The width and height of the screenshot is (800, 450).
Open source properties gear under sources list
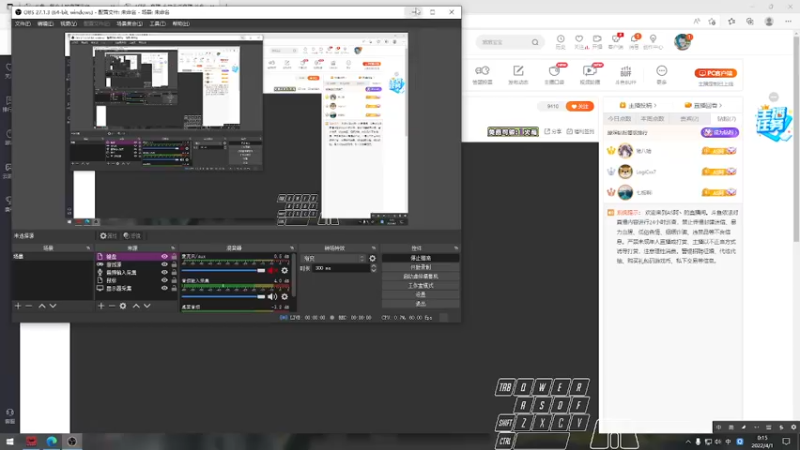click(123, 306)
